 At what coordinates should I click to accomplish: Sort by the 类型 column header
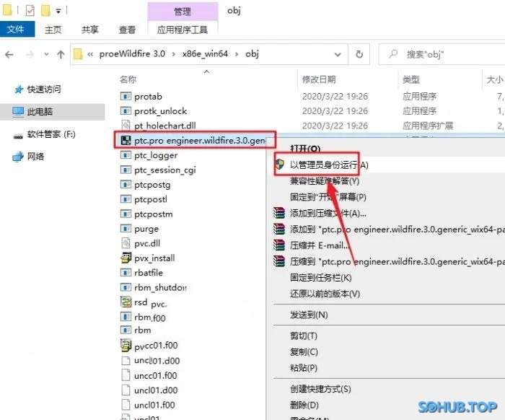click(x=411, y=79)
